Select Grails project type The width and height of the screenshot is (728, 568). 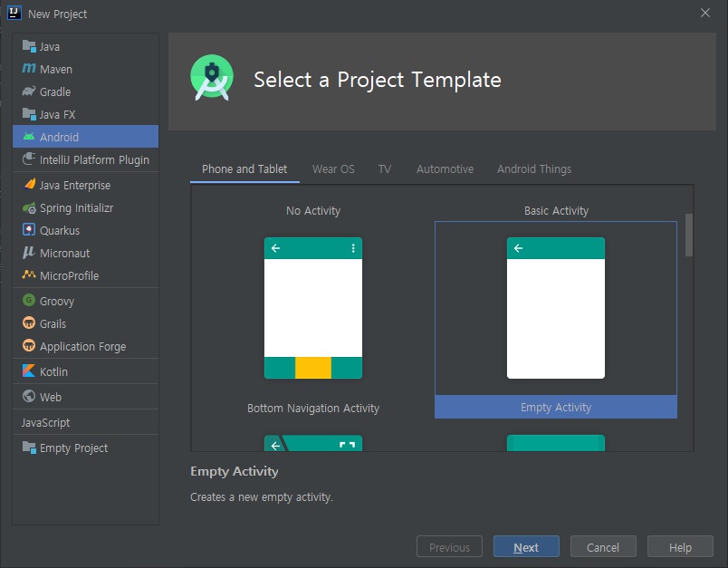coord(85,323)
